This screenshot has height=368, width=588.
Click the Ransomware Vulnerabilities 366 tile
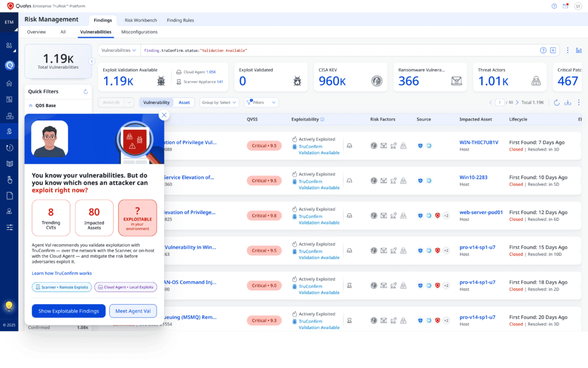pyautogui.click(x=430, y=77)
